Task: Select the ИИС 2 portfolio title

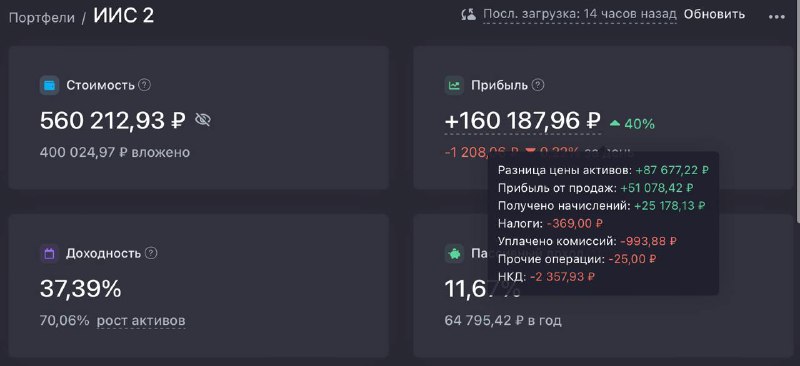Action: coord(123,16)
